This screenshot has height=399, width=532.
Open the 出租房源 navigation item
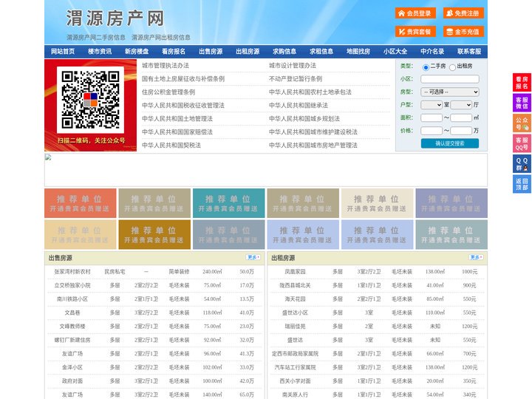[248, 52]
